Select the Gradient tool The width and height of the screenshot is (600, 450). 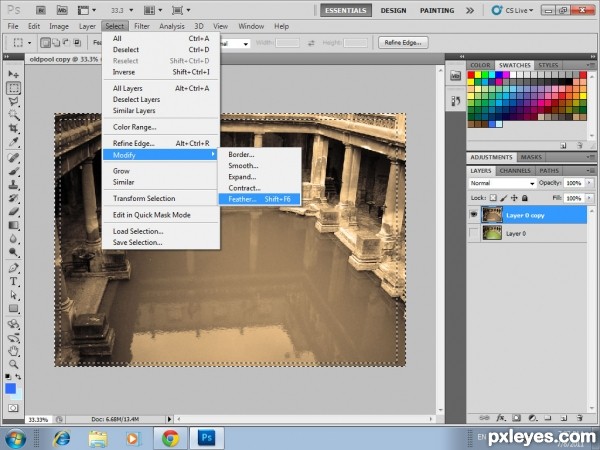click(x=14, y=225)
